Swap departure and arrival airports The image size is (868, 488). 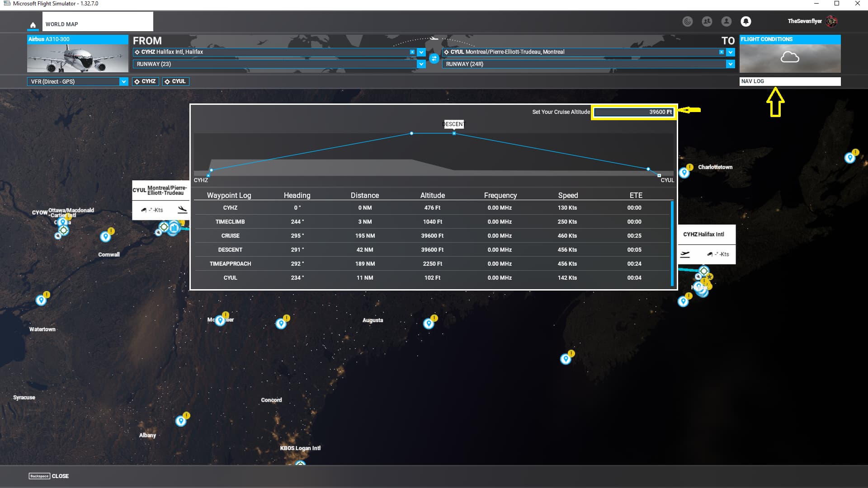434,58
